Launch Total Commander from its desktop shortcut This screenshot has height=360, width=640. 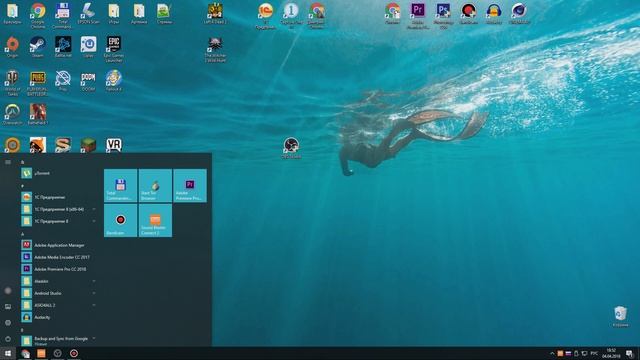pos(63,15)
